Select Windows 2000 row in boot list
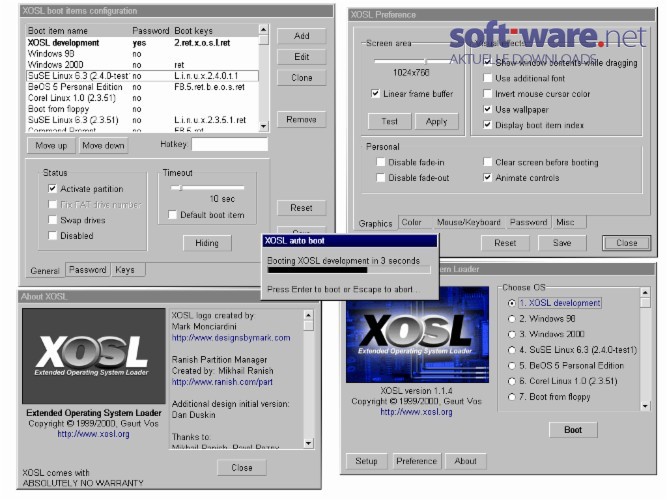667x500 pixels. (x=143, y=65)
